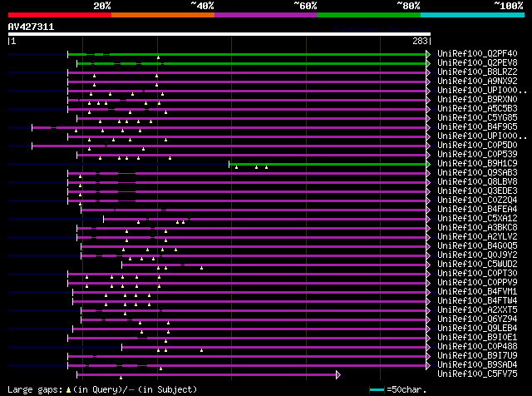The image size is (532, 396).
Task: Open hit UniRef100_Q2PF40
Action: point(477,53)
